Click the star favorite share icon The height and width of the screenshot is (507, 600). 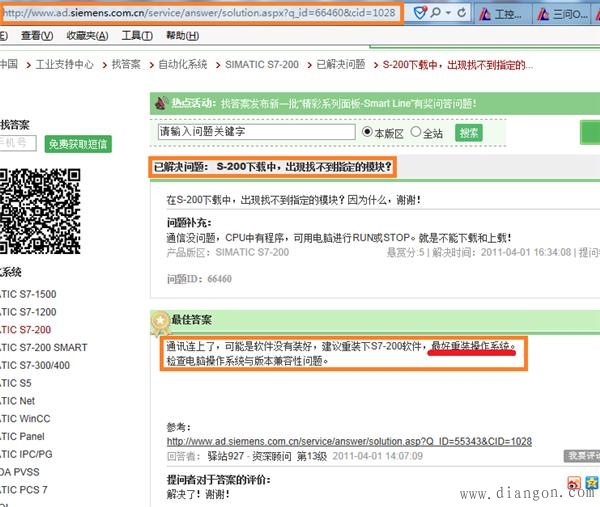tap(590, 485)
